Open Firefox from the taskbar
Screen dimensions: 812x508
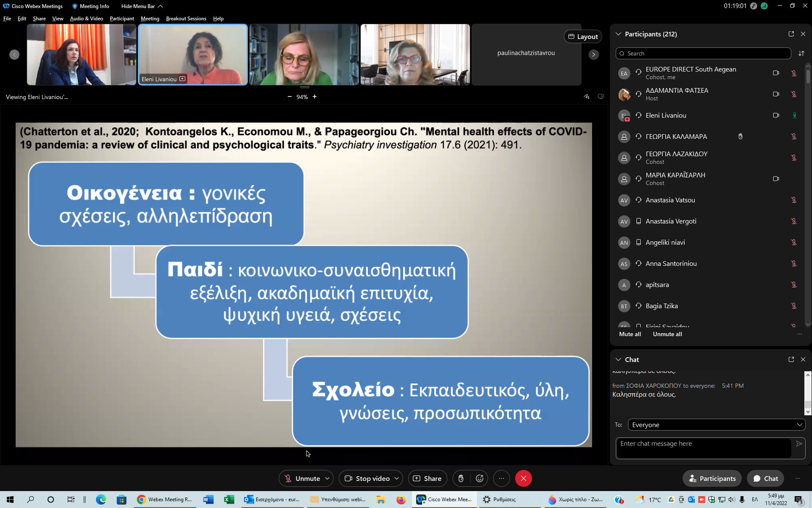[401, 500]
